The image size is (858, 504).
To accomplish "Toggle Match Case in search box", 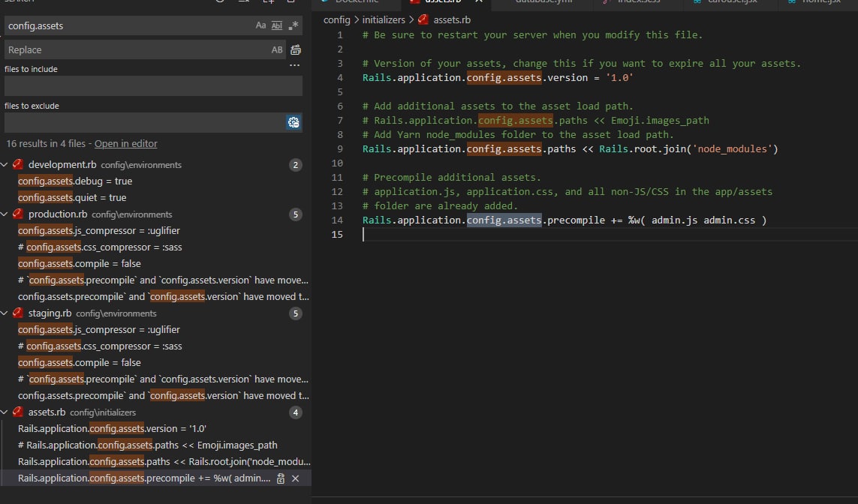I will click(x=260, y=25).
